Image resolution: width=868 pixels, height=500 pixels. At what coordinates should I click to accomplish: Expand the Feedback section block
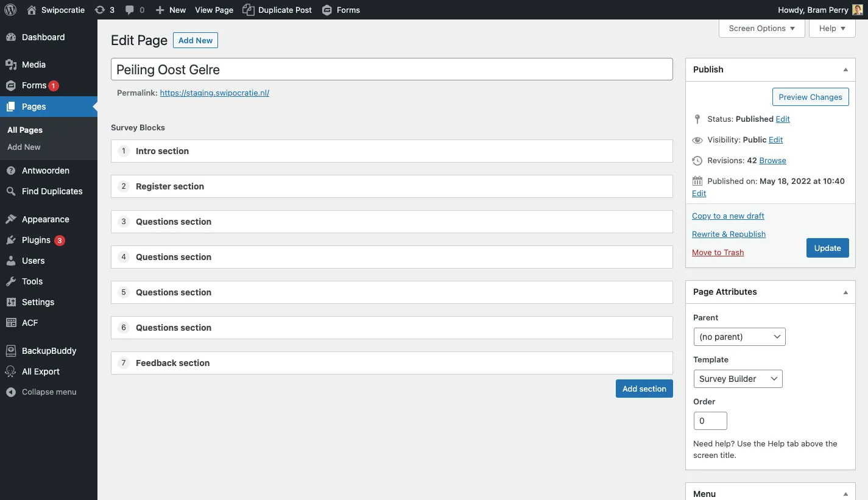[x=392, y=363]
